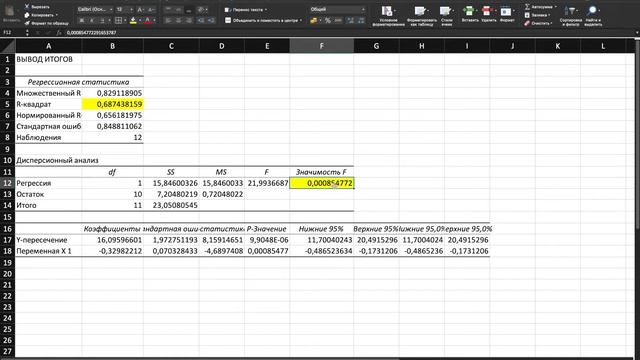Select the Y-пересечение coefficient 16,09596601
The width and height of the screenshot is (640, 360).
[113, 240]
